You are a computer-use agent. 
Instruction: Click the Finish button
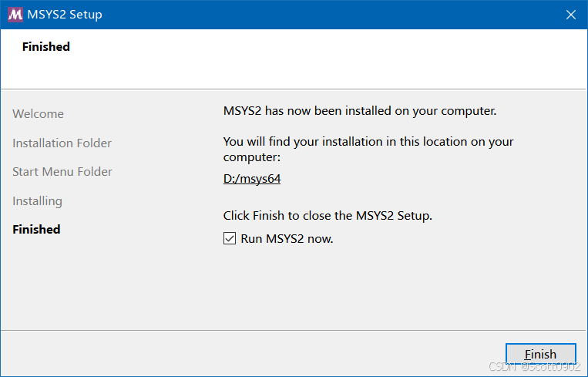pos(540,354)
